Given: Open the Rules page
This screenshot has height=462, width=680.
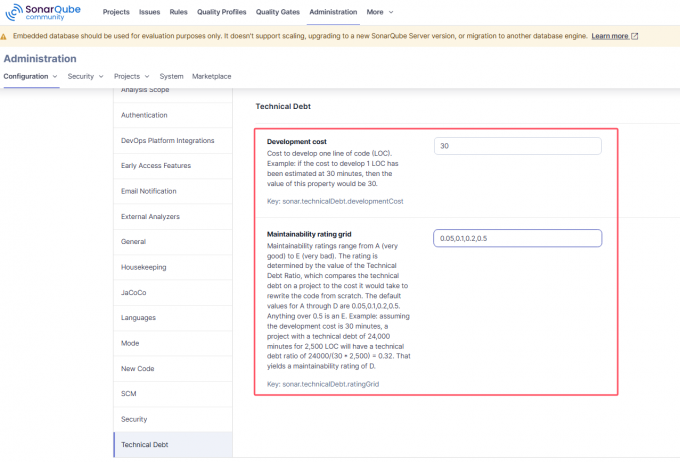Looking at the screenshot, I should (x=178, y=12).
